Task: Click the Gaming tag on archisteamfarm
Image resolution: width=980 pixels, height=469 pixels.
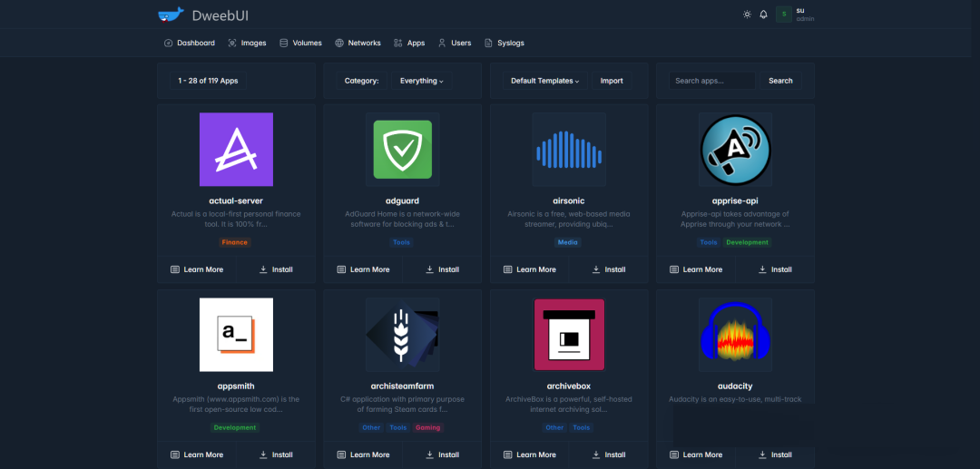Action: pyautogui.click(x=427, y=428)
